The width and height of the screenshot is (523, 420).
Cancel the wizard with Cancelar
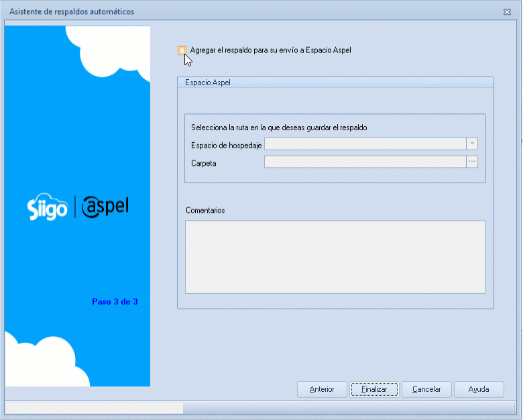coord(426,389)
